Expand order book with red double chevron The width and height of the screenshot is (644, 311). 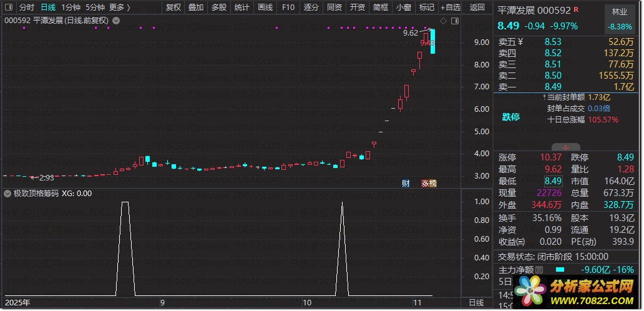tap(565, 147)
